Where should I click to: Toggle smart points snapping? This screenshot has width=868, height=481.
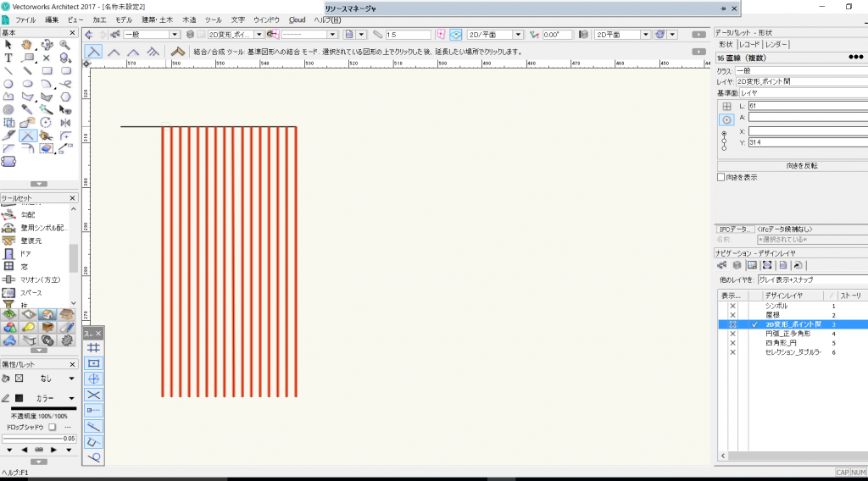click(93, 410)
